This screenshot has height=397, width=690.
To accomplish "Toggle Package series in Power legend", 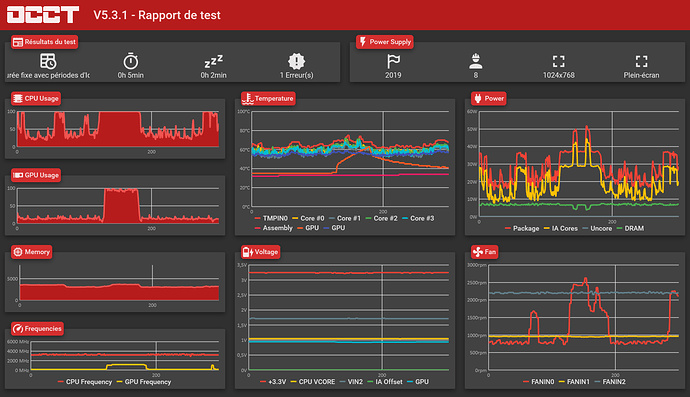I will point(522,228).
